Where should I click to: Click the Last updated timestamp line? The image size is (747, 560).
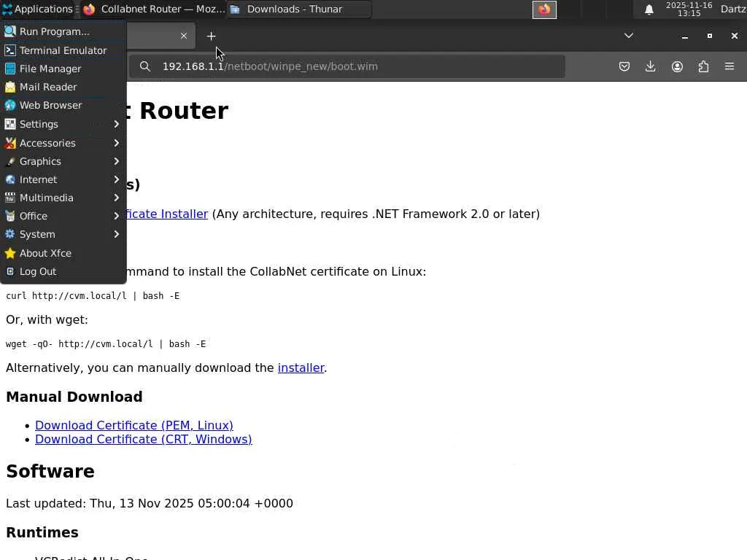pos(149,503)
